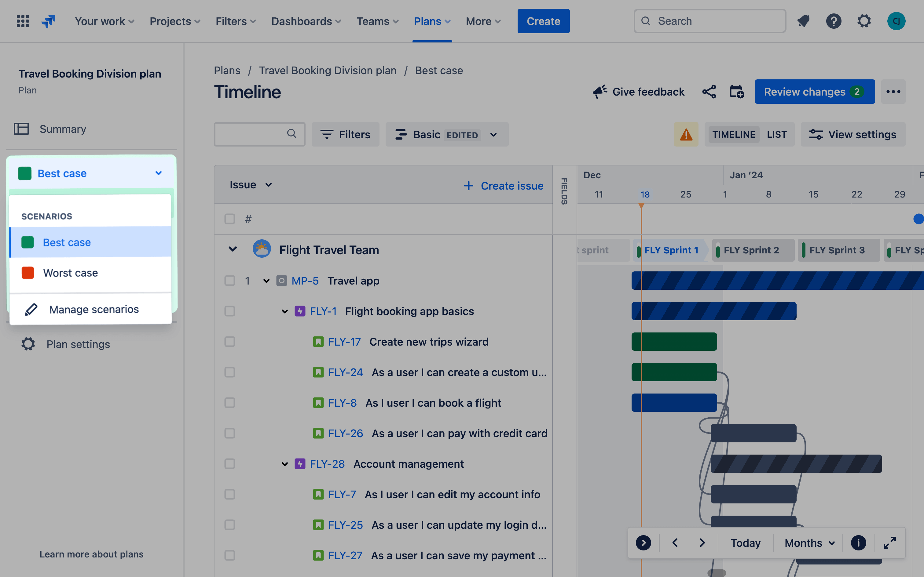The image size is (924, 577).
Task: Click the calendar/schedule icon
Action: 736,92
